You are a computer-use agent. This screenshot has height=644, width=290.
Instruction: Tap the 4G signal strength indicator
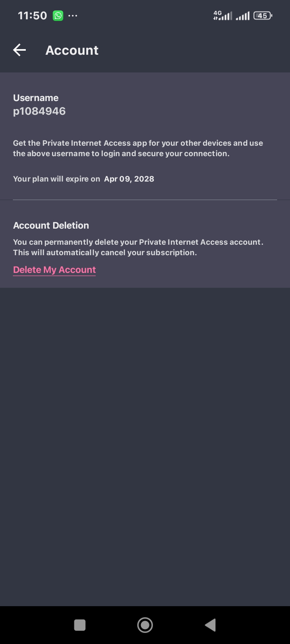223,16
